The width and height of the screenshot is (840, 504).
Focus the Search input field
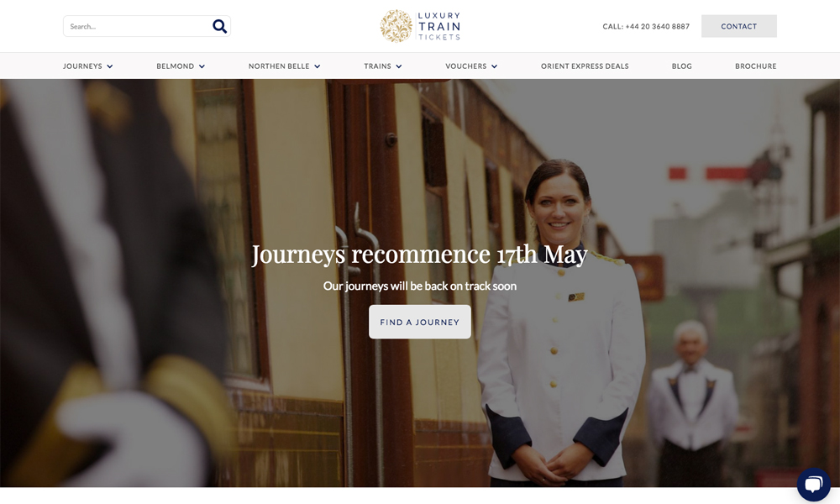click(x=137, y=26)
